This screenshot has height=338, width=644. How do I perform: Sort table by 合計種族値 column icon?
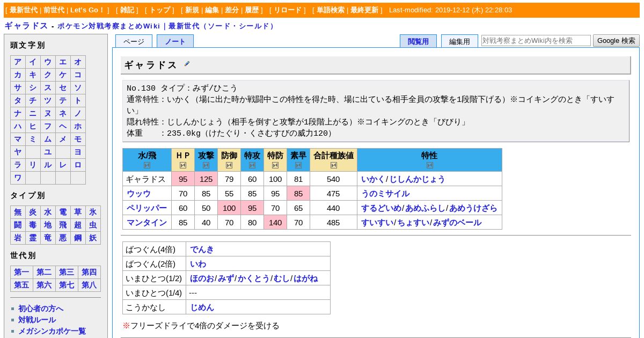(x=334, y=165)
